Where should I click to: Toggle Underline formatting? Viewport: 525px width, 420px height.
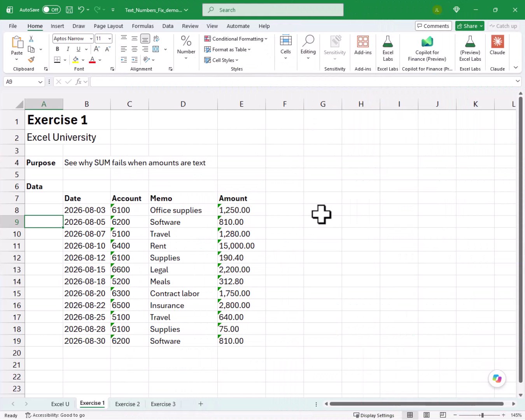tap(79, 49)
